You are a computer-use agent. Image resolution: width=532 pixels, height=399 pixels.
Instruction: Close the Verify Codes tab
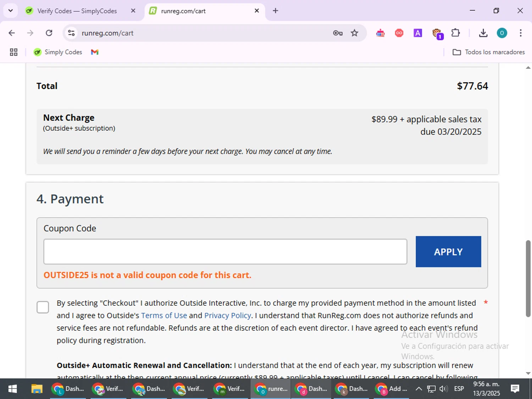133,11
